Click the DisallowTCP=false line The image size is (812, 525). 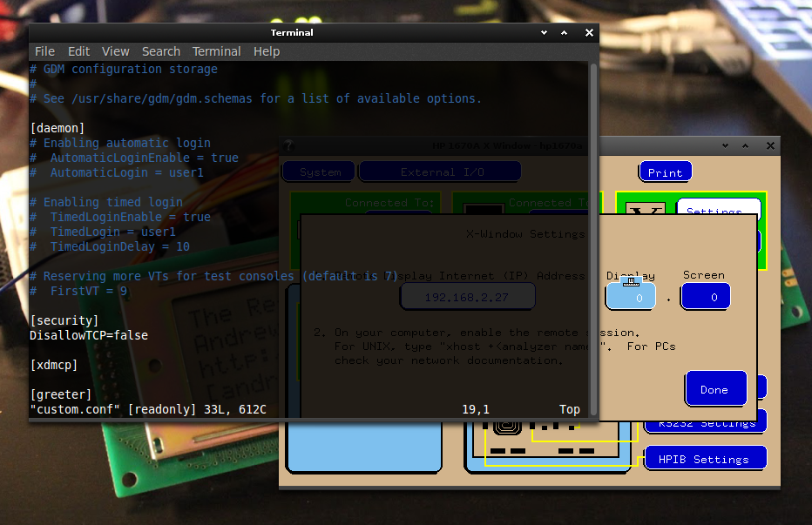coord(89,335)
